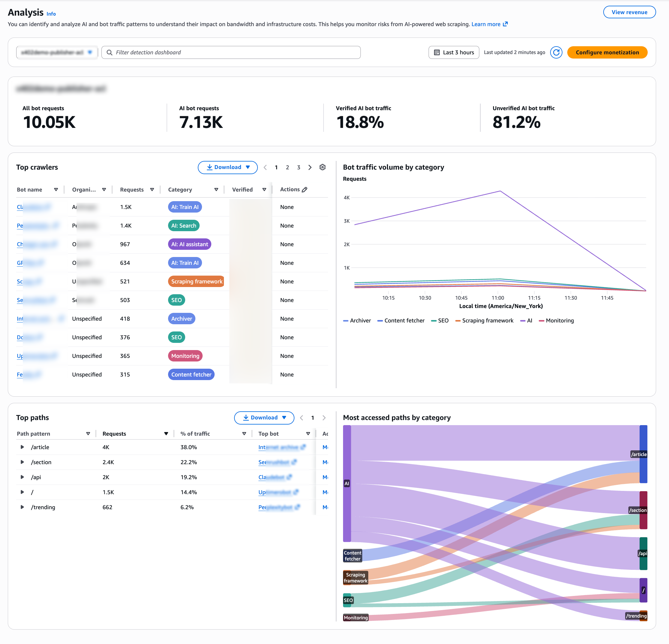Switch to page 2 of Top crawlers
This screenshot has width=669, height=644.
[288, 167]
